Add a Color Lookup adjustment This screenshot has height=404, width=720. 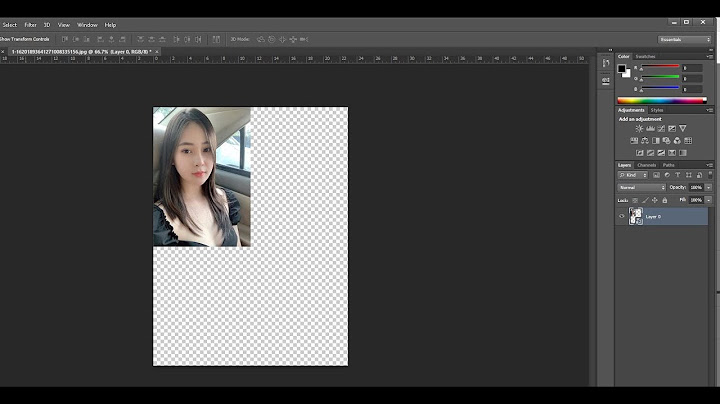pos(688,140)
